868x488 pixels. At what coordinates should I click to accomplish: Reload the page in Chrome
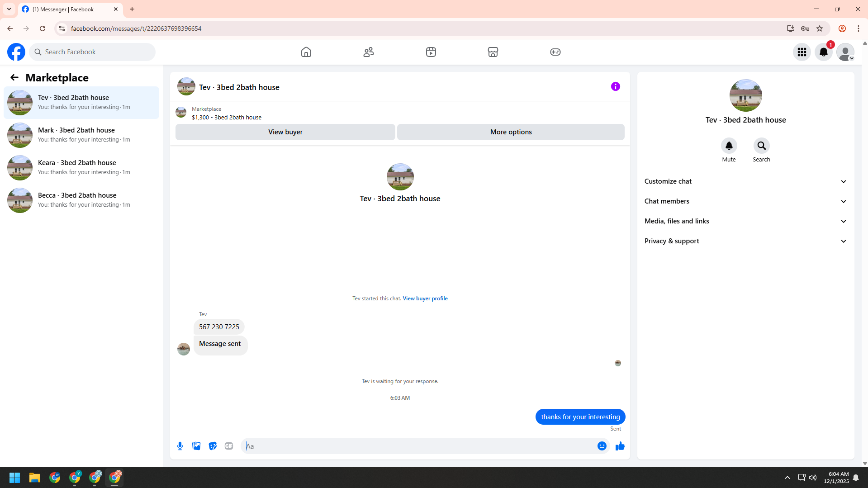[43, 28]
